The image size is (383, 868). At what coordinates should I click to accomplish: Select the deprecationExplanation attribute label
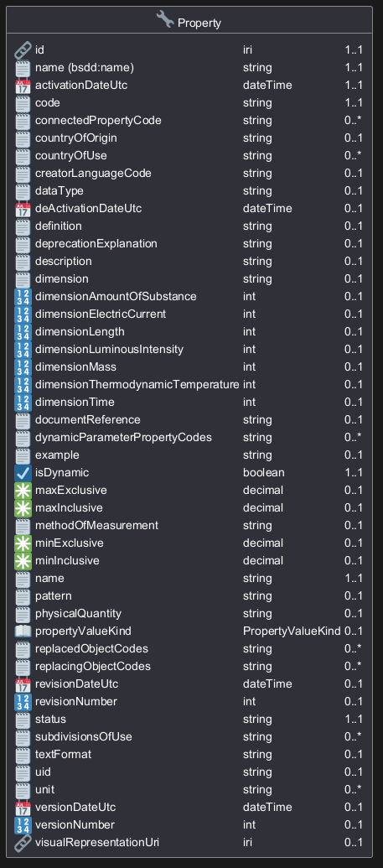pos(96,243)
